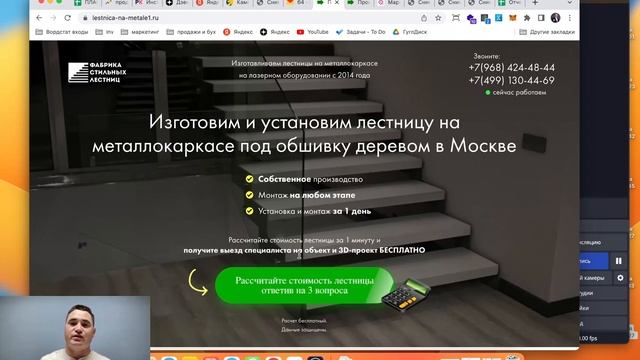Screen dimensions: 640x360
Task: Open the black-icon Яндекс bookmark
Action: (x=275, y=32)
